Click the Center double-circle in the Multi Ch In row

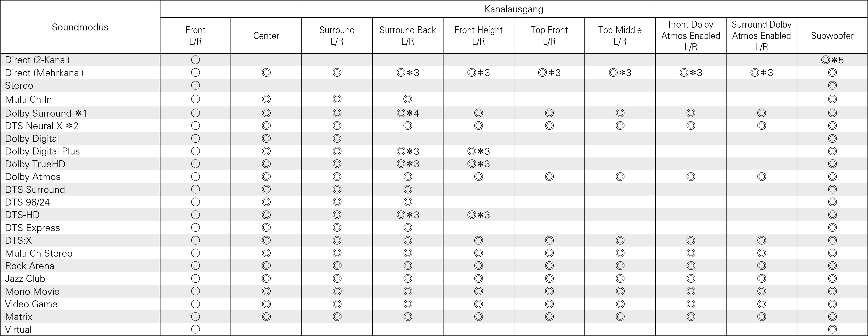pos(266,99)
